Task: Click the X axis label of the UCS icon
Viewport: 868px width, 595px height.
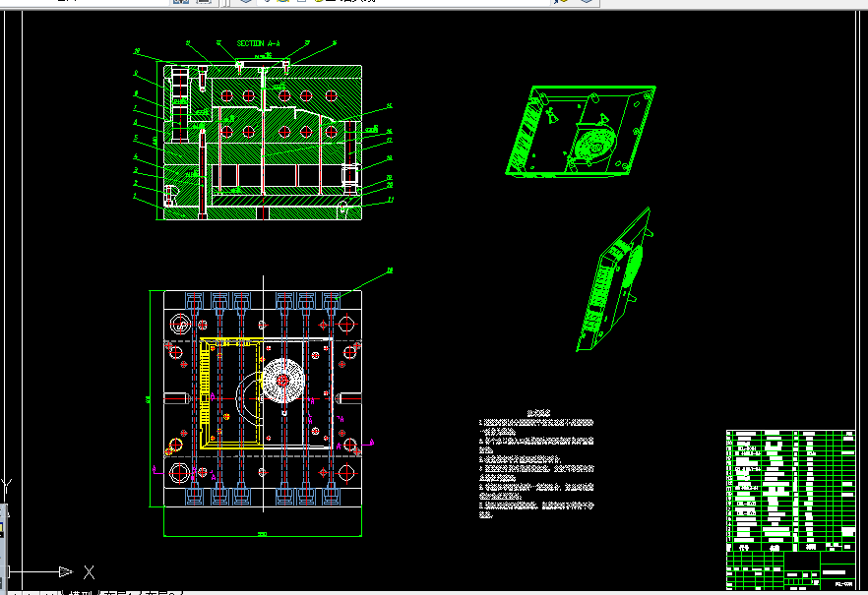Action: 89,571
